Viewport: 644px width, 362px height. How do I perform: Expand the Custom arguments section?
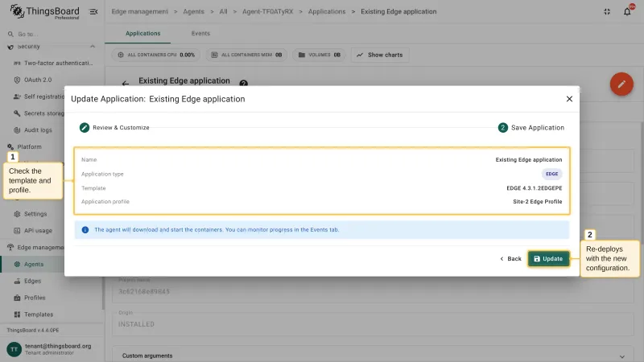coord(373,356)
